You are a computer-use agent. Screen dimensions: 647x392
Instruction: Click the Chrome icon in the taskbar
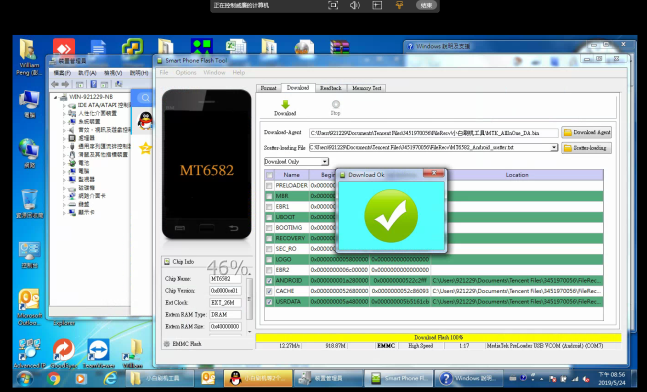pos(54,378)
